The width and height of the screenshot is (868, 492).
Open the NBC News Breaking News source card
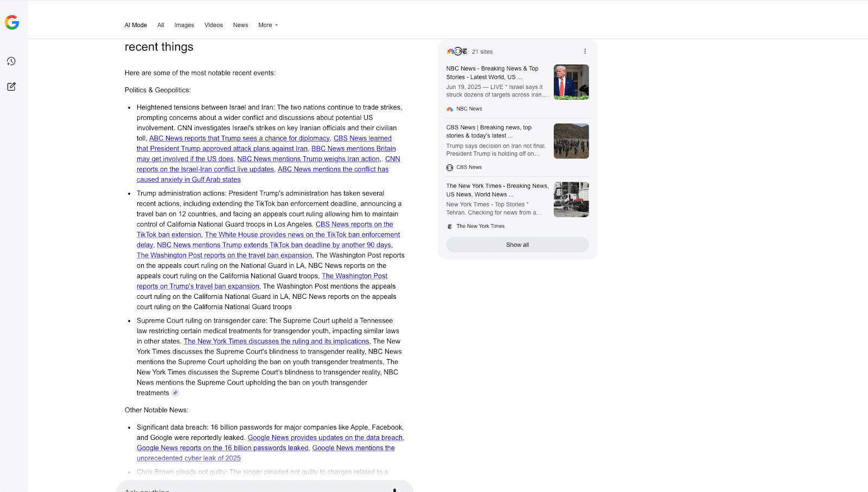(x=518, y=88)
